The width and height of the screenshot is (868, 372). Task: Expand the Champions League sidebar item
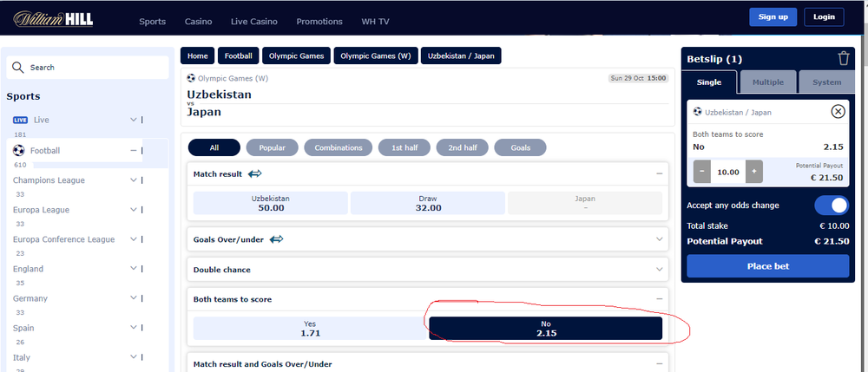pyautogui.click(x=133, y=180)
